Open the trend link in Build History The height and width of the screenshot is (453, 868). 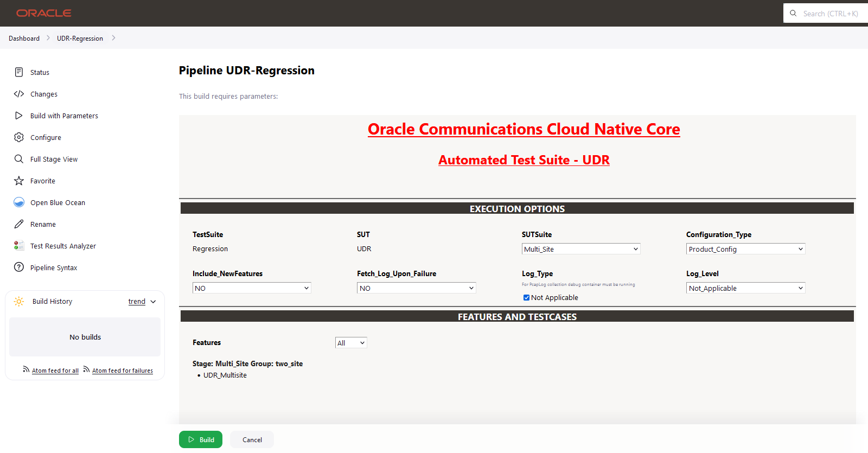pyautogui.click(x=137, y=302)
